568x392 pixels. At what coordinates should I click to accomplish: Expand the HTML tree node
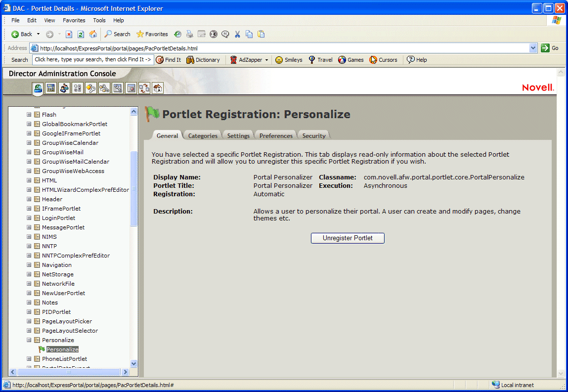pyautogui.click(x=29, y=180)
